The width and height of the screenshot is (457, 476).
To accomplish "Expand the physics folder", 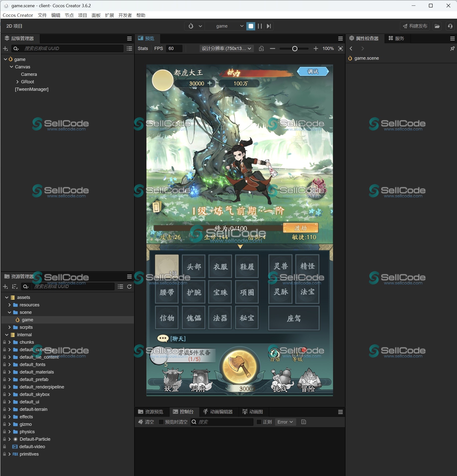I will pyautogui.click(x=9, y=432).
